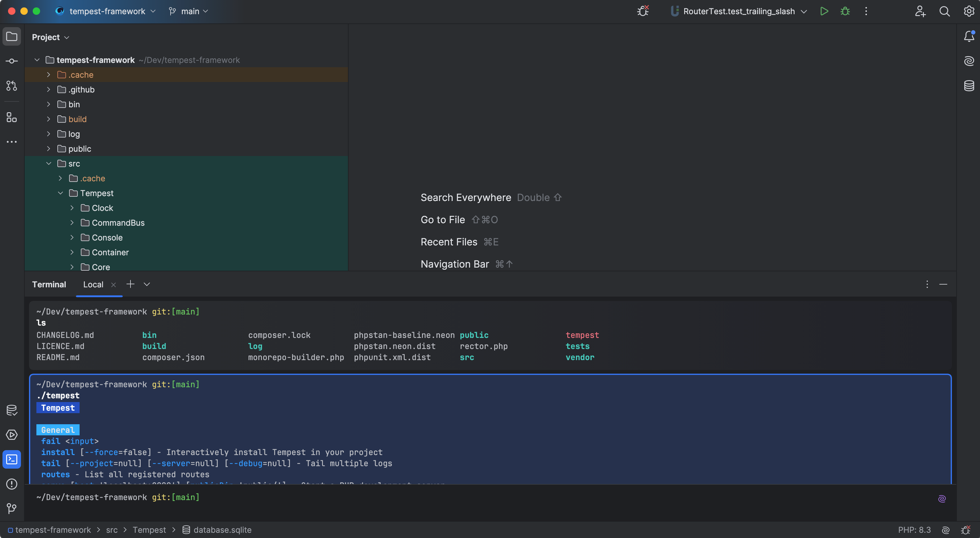This screenshot has height=538, width=980.
Task: Start debugging with the bug icon
Action: 845,11
